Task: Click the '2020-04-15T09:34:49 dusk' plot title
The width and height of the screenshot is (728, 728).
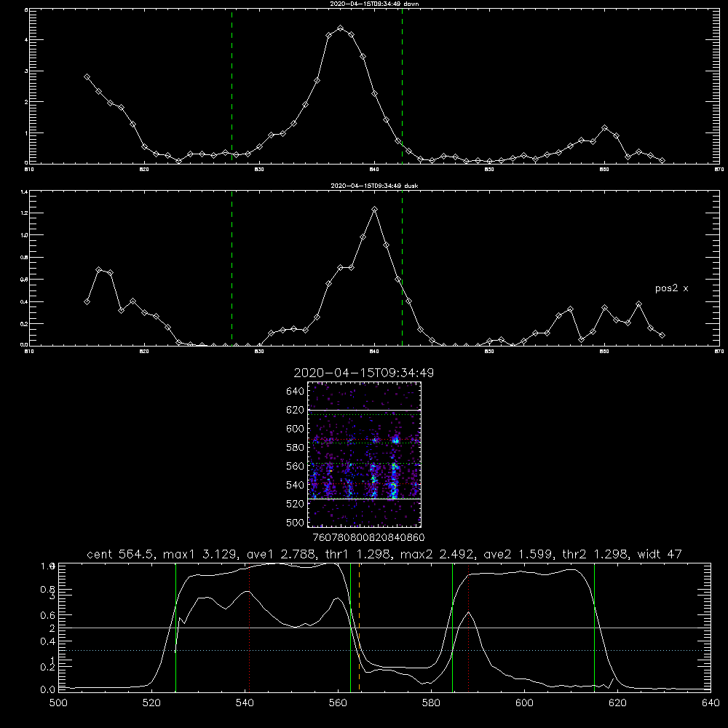Action: click(374, 186)
